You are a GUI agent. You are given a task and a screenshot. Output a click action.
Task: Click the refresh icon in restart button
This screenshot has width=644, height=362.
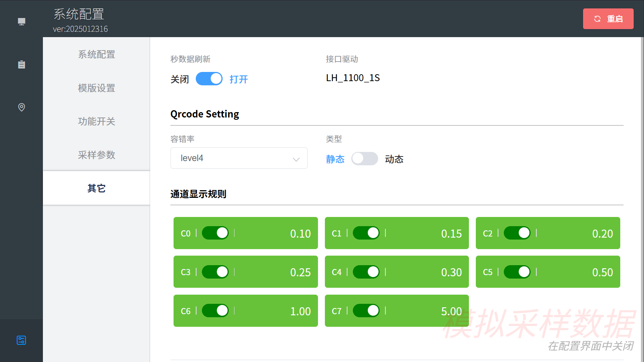[597, 19]
